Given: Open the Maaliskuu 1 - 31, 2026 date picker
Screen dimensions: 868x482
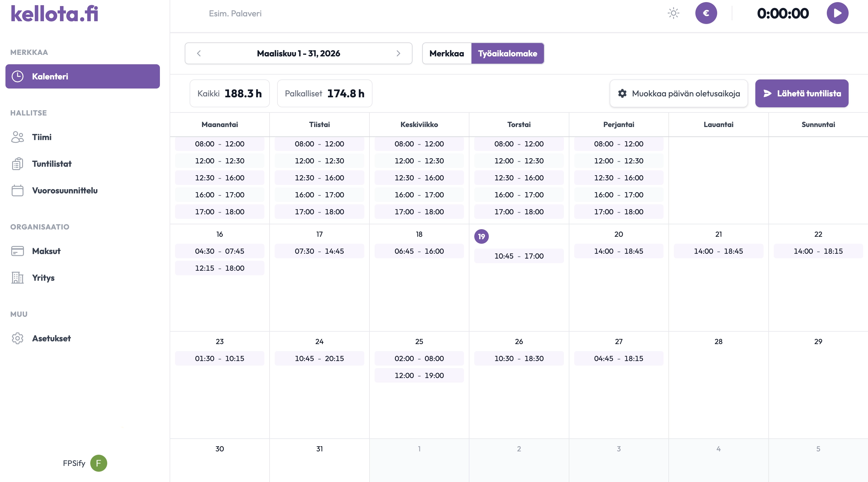Looking at the screenshot, I should pos(298,53).
